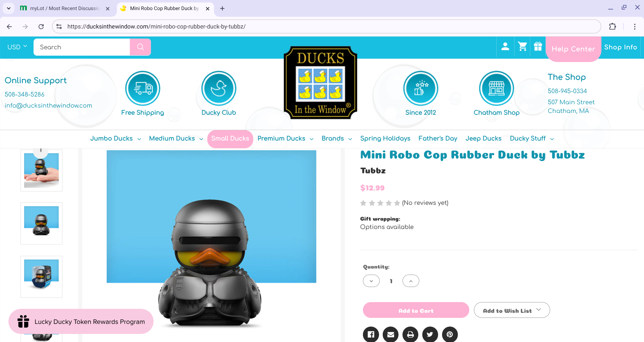Image resolution: width=644 pixels, height=342 pixels.
Task: Select thumbnail of duck in packaging
Action: pos(41,277)
